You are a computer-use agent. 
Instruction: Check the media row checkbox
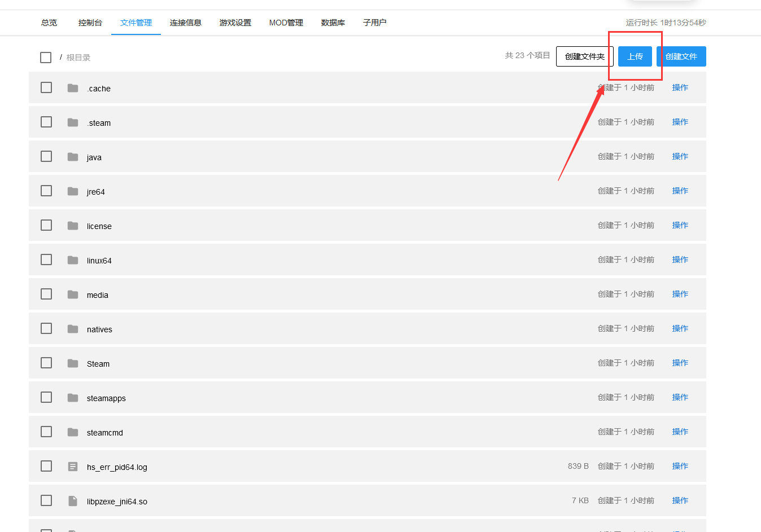[46, 294]
